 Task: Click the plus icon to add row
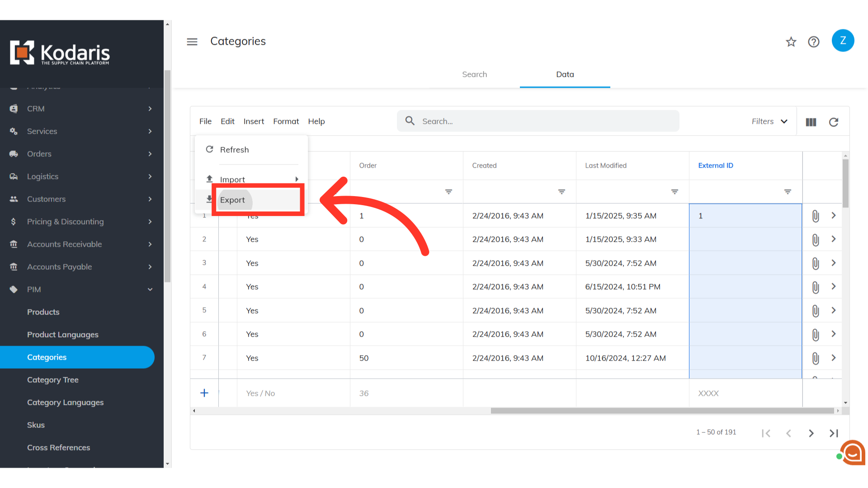(204, 393)
